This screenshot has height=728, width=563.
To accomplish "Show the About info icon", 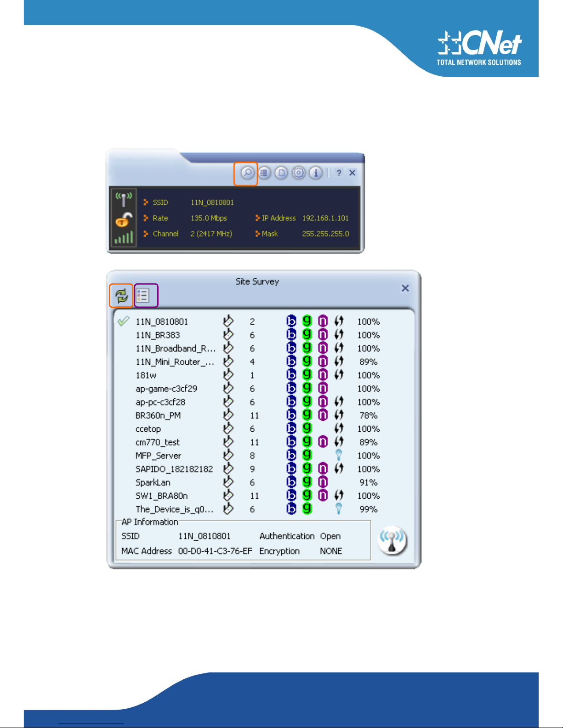I will point(316,173).
